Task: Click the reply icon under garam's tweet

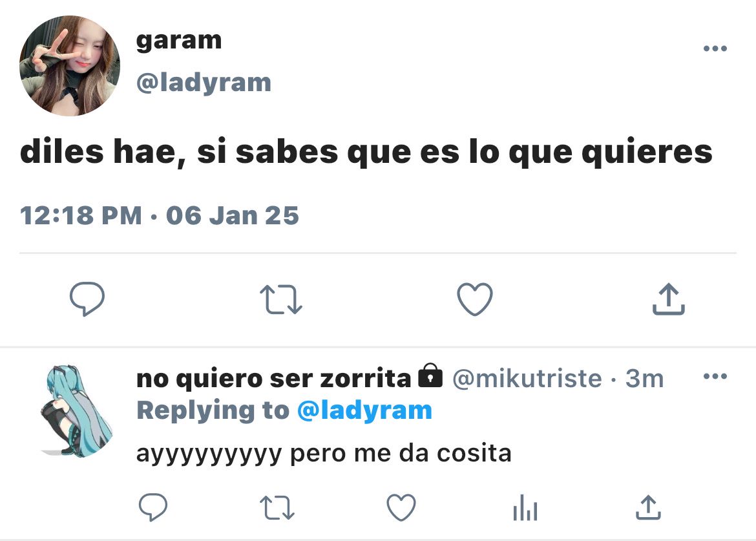Action: coord(87,299)
